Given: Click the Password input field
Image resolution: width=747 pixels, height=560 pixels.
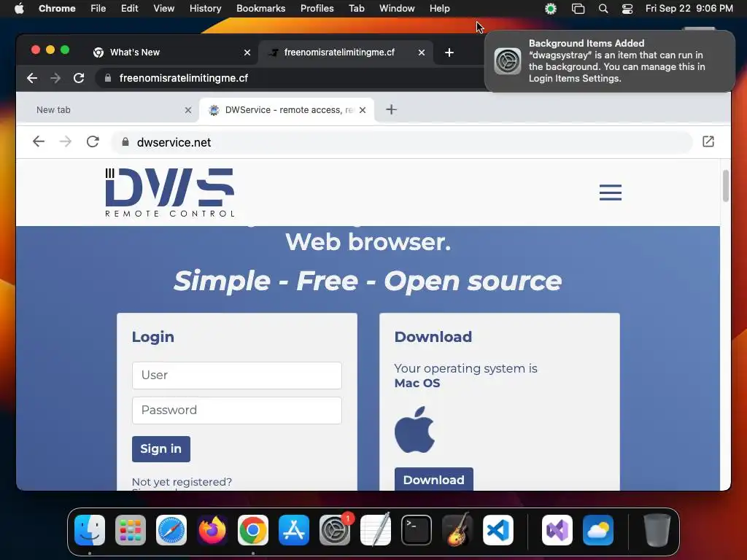Looking at the screenshot, I should point(237,411).
